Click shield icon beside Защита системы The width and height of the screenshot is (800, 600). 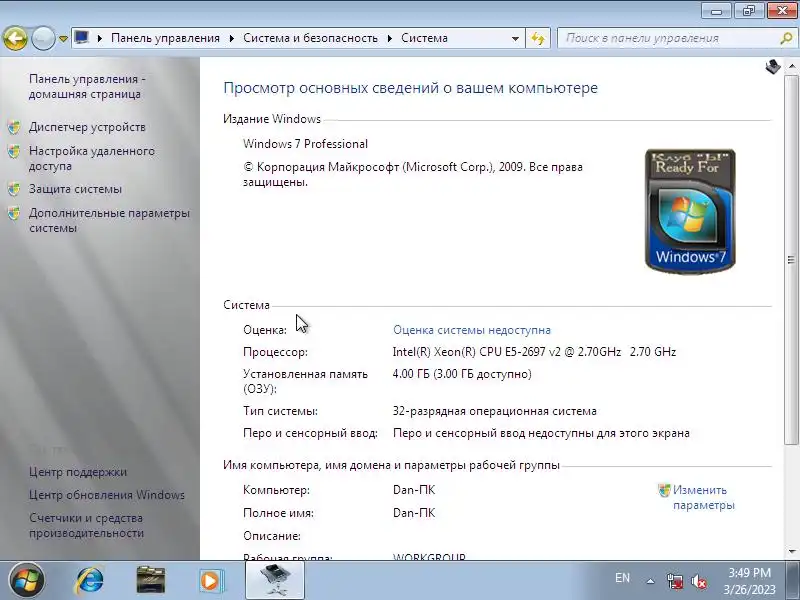coord(14,189)
